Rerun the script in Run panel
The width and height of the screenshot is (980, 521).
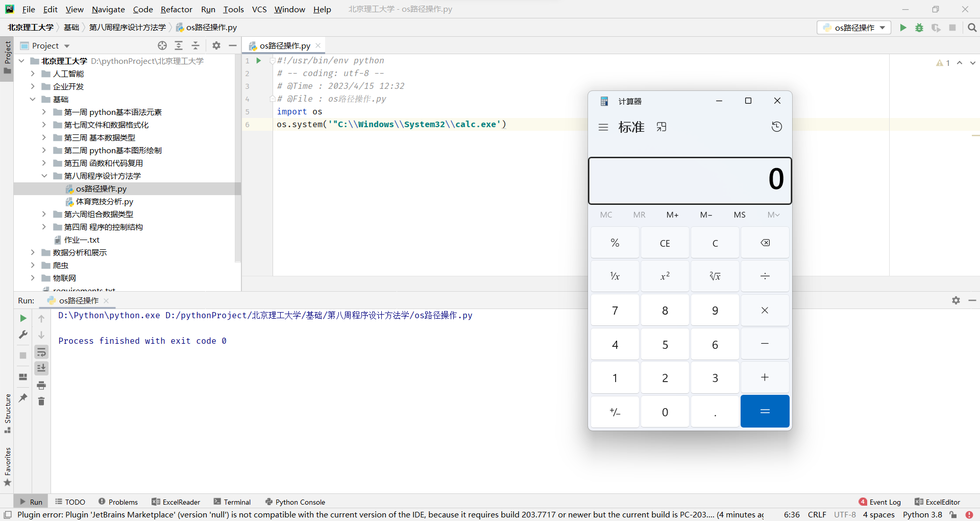click(23, 318)
